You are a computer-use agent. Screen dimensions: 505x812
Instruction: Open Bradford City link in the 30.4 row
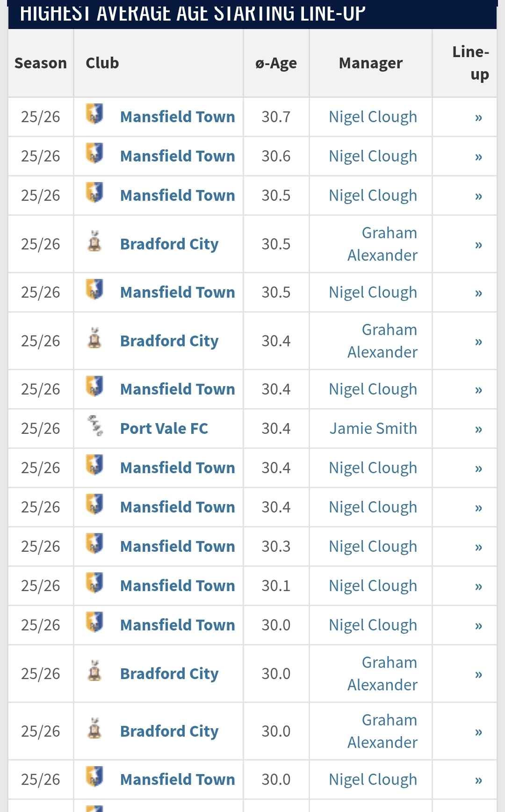pos(169,341)
